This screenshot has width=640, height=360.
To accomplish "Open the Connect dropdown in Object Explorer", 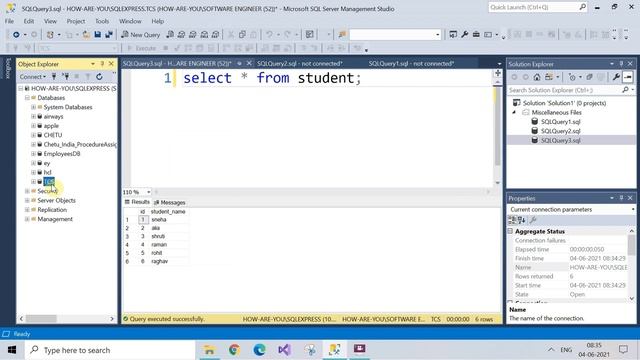I will (x=33, y=76).
